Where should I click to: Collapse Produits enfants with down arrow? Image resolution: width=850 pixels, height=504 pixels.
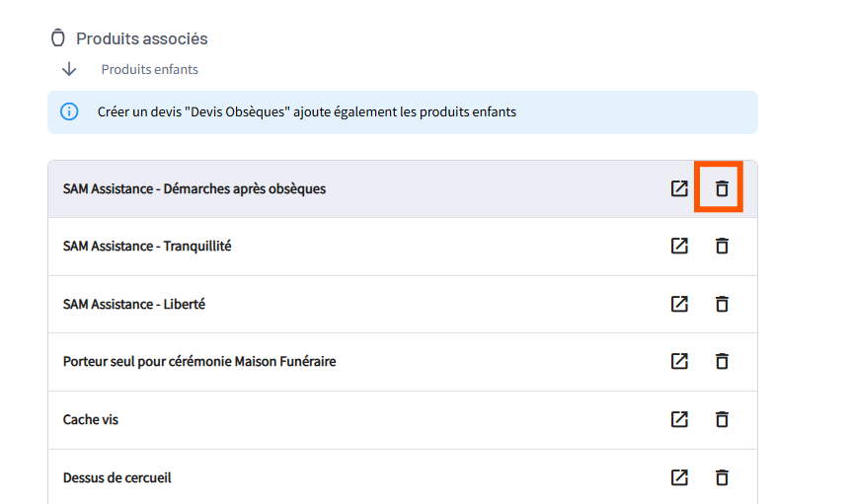(x=69, y=69)
